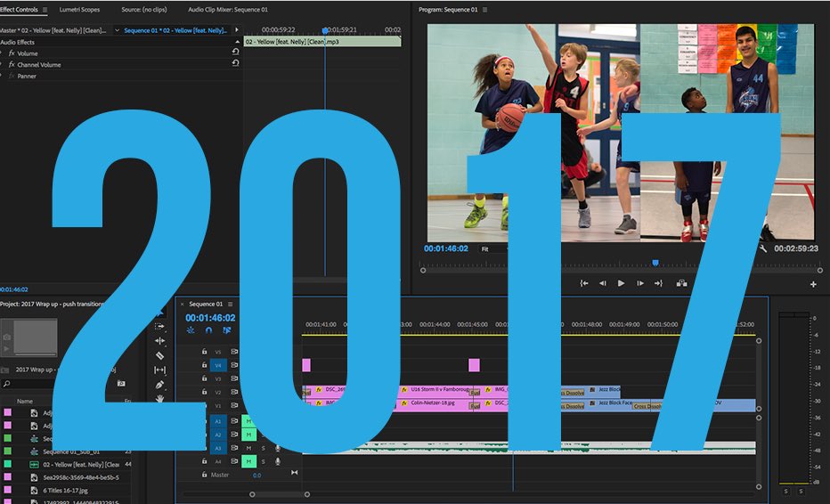Click label swatch of 6 Titles 16-17.jpg
This screenshot has height=504, width=830.
[7, 491]
